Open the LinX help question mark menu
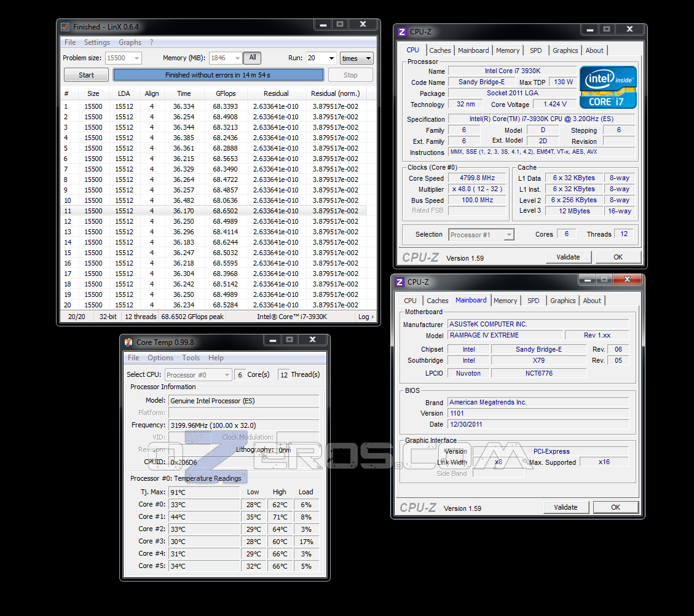Screen dimensions: 694x616 pyautogui.click(x=151, y=42)
